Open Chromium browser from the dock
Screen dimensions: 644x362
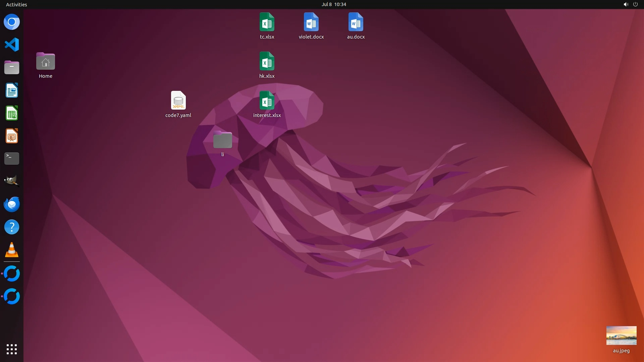click(12, 22)
